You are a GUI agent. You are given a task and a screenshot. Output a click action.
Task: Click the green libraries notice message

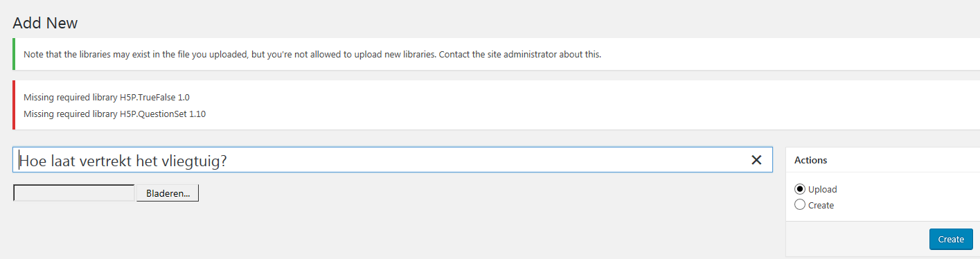tap(312, 54)
